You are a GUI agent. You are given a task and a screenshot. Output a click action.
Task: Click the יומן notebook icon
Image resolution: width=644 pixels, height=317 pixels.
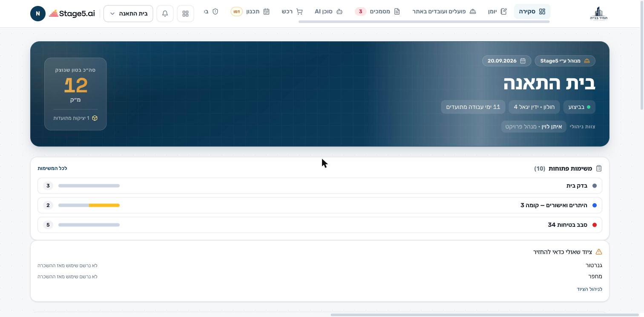coord(503,11)
